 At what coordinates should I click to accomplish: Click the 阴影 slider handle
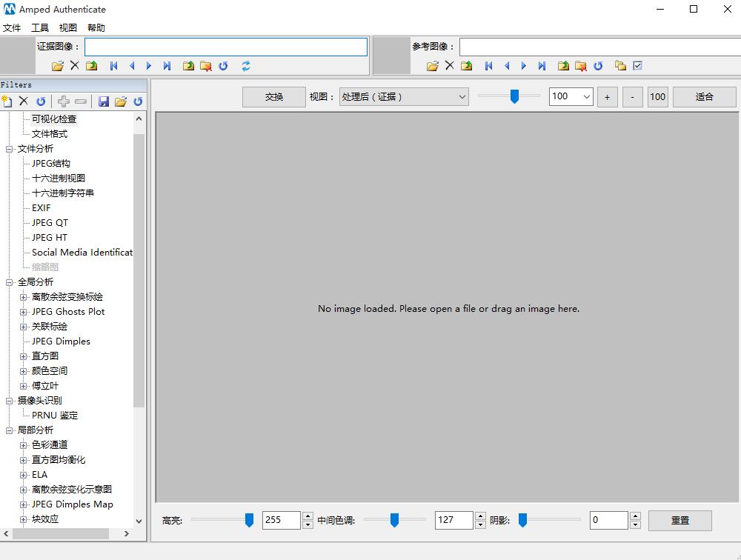tap(522, 520)
